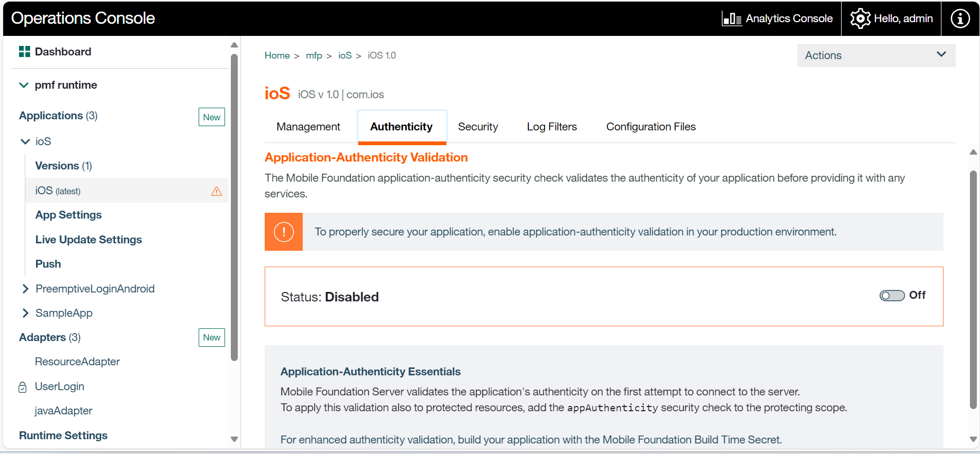Go to Home breadcrumb link
Screen dimensions: 980x454
(277, 55)
